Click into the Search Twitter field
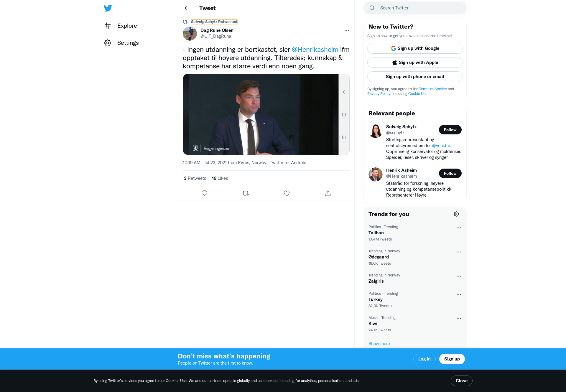 click(419, 8)
